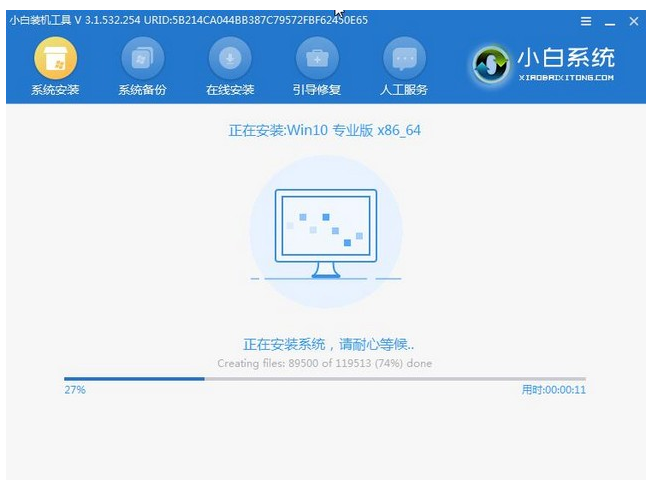Select the 系统备份 tab label
Screen dimensions: 658x488
143,89
